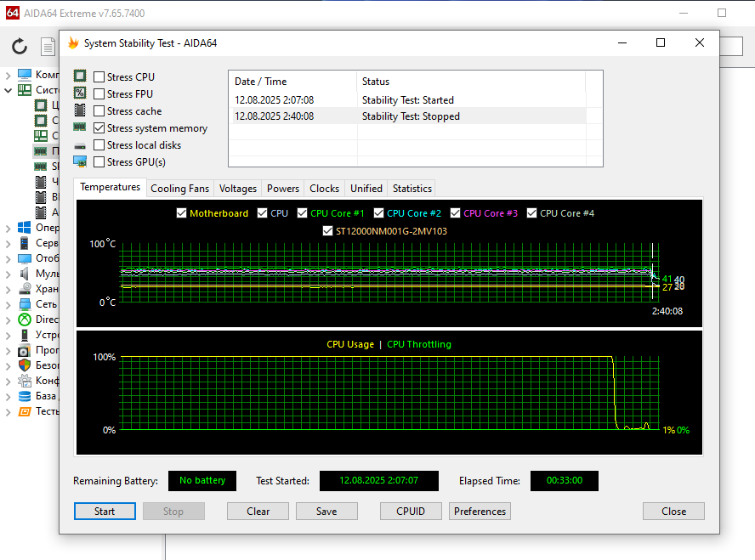Toggle CPU Core #1 graph checkbox
The height and width of the screenshot is (560, 755).
coord(302,213)
